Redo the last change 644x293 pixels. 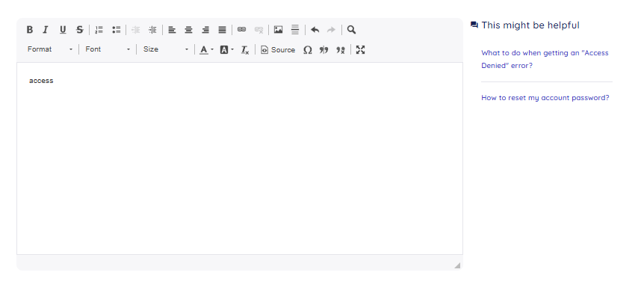point(331,30)
